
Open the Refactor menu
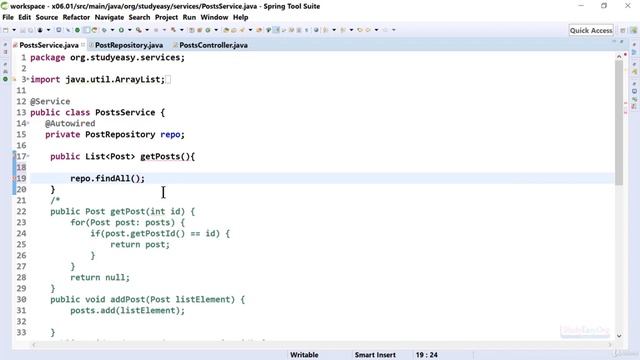tap(76, 17)
